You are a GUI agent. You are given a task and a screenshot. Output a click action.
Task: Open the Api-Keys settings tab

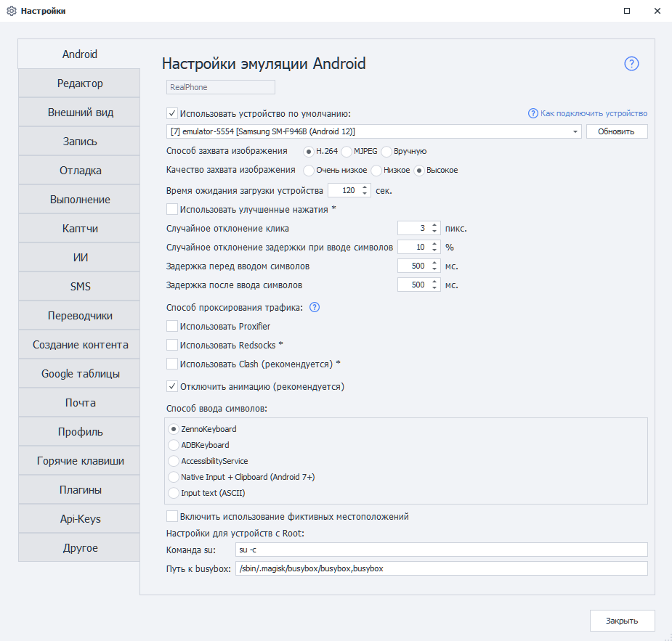[x=79, y=519]
